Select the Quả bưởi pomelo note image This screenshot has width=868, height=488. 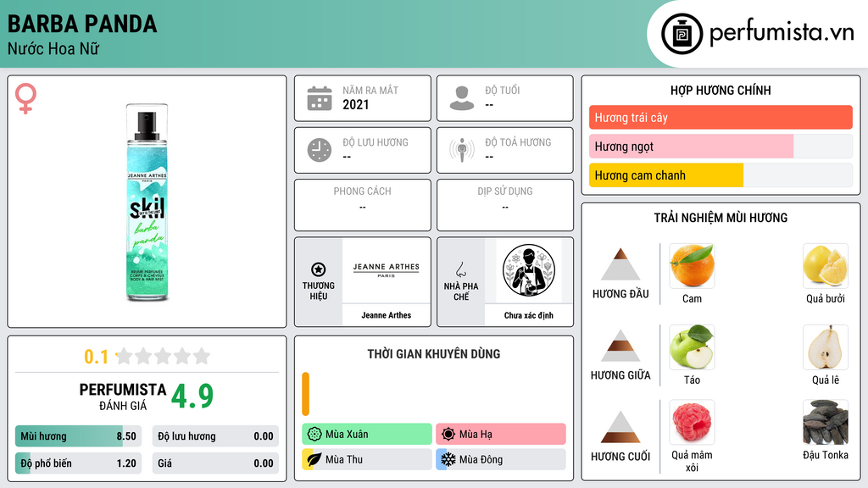[x=826, y=265]
